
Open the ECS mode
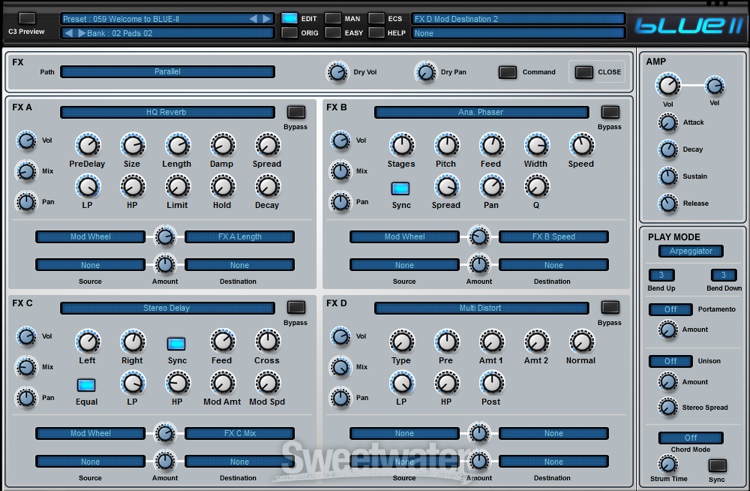click(x=376, y=18)
